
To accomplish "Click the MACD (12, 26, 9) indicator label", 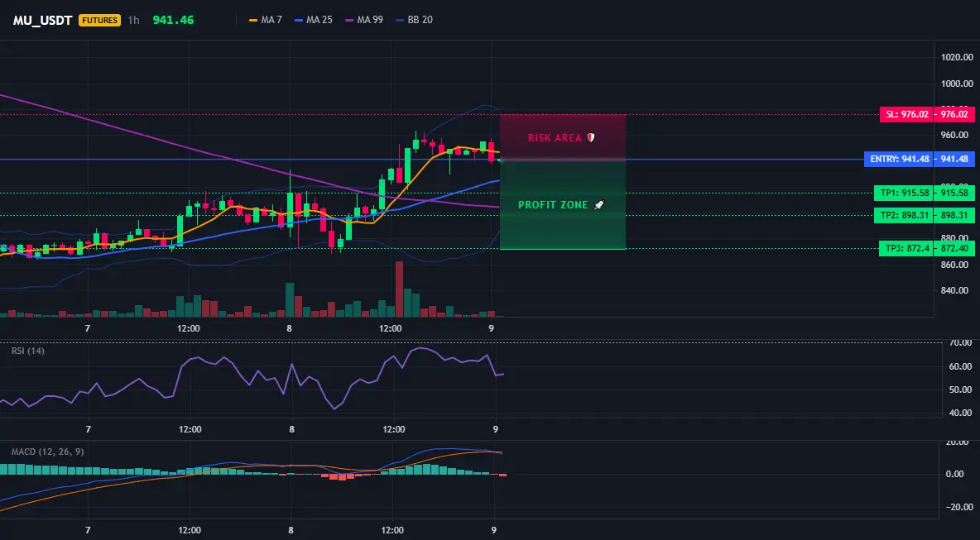I will tap(47, 451).
